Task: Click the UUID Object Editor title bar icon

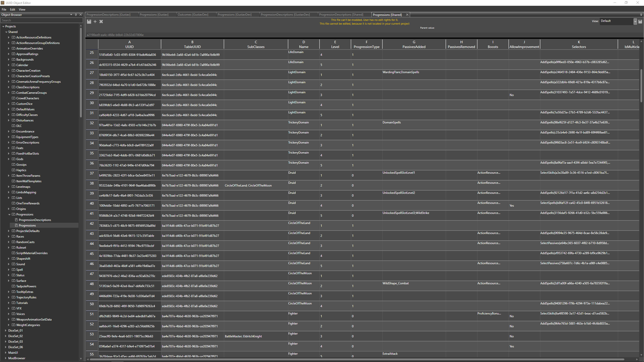Action: [x=3, y=3]
